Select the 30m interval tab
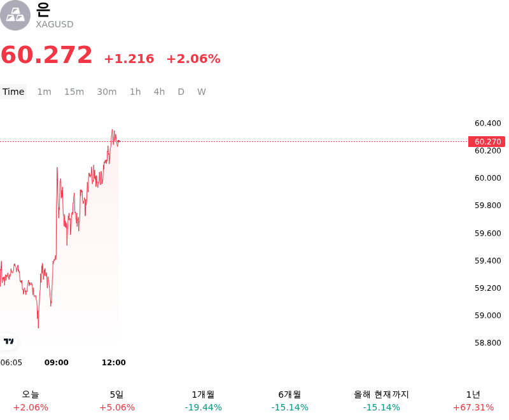 coord(107,92)
